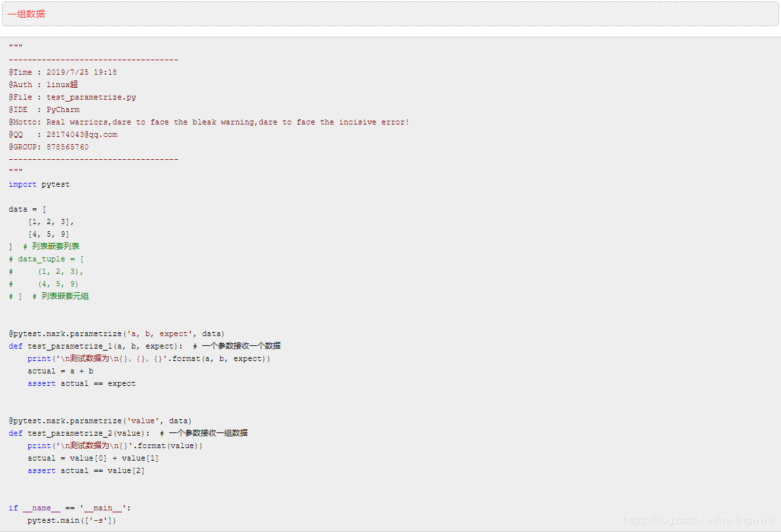Click the '@GROUP: 878565760' line
The height and width of the screenshot is (532, 781).
[x=48, y=147]
